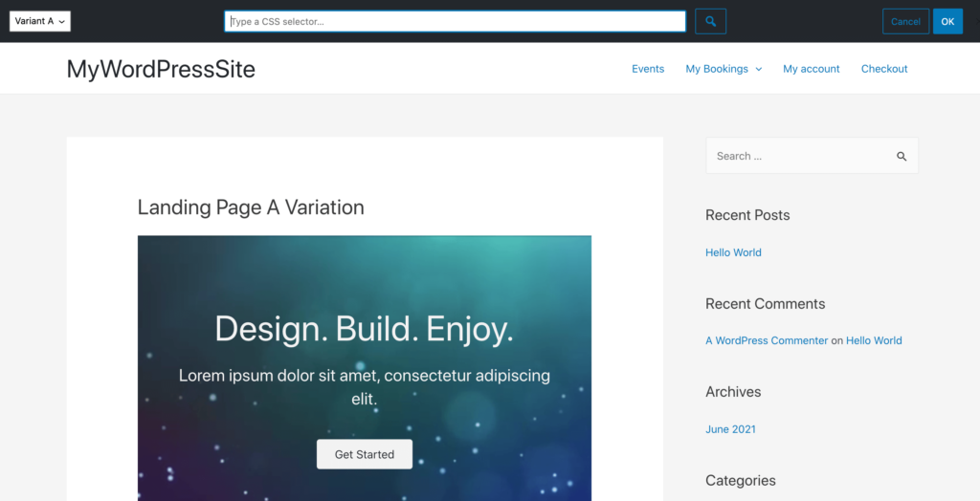Viewport: 980px width, 501px height.
Task: Select the Design. Build. Enjoy. headline
Action: coord(365,329)
